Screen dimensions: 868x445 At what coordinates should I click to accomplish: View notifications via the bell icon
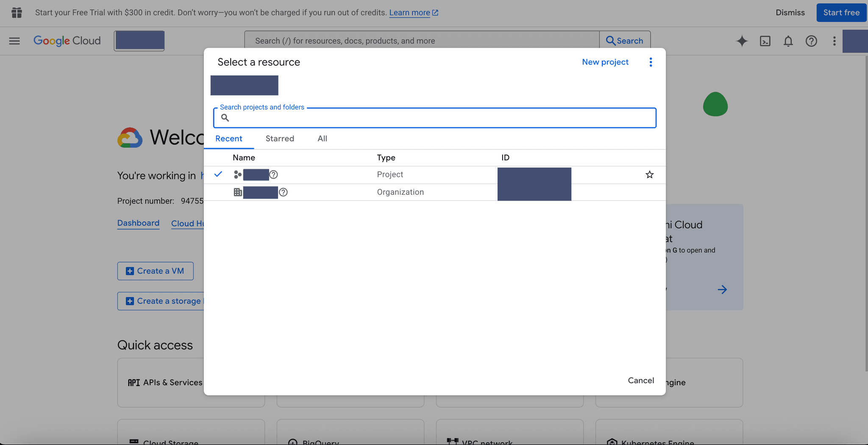pos(788,41)
